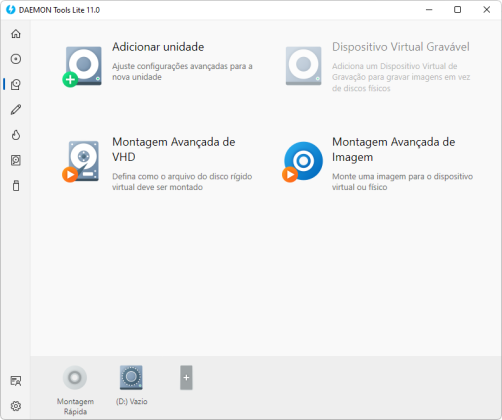
Task: Click the Montagem Avançada de Imagem disc icon
Action: point(302,162)
